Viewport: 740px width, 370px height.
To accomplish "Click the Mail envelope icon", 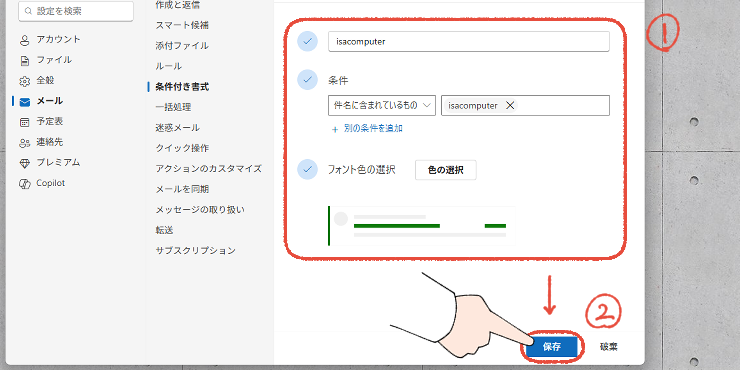I will [x=25, y=101].
